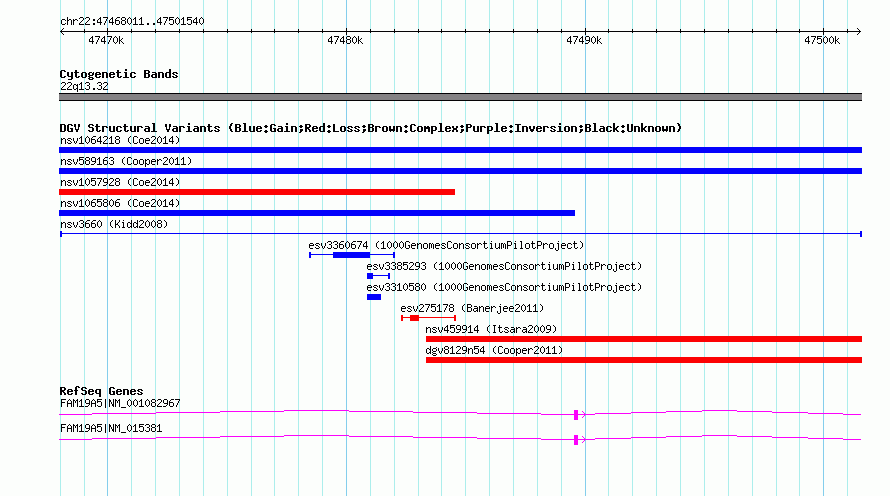Viewport: 890px width, 496px height.
Task: Select the DGV Structural Variants track title
Action: 371,128
